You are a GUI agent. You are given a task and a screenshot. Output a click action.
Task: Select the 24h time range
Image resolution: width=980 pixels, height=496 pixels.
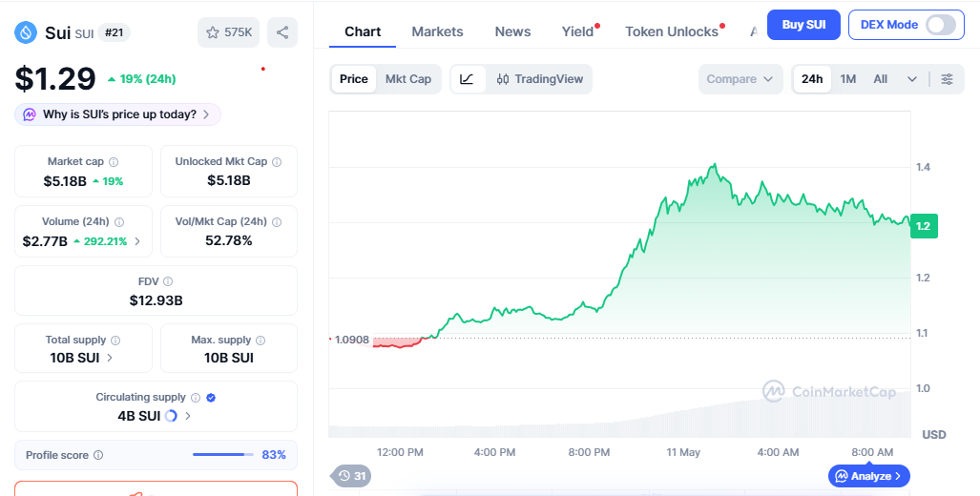(x=812, y=79)
